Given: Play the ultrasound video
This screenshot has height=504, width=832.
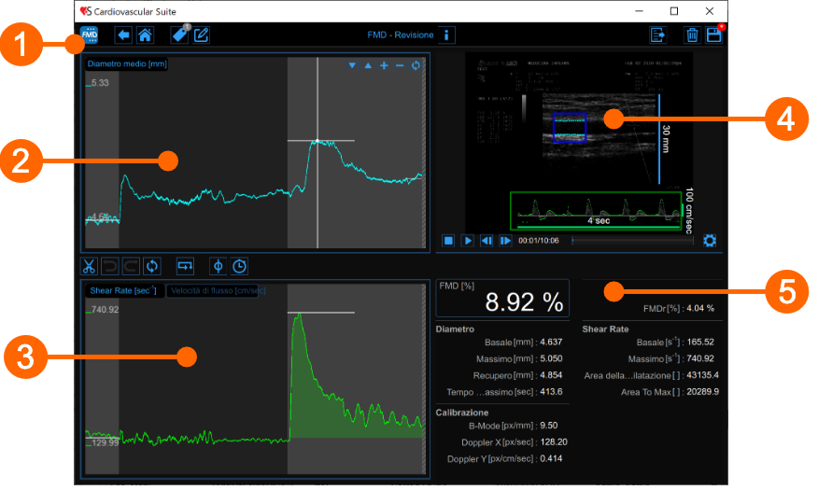Looking at the screenshot, I should 468,240.
